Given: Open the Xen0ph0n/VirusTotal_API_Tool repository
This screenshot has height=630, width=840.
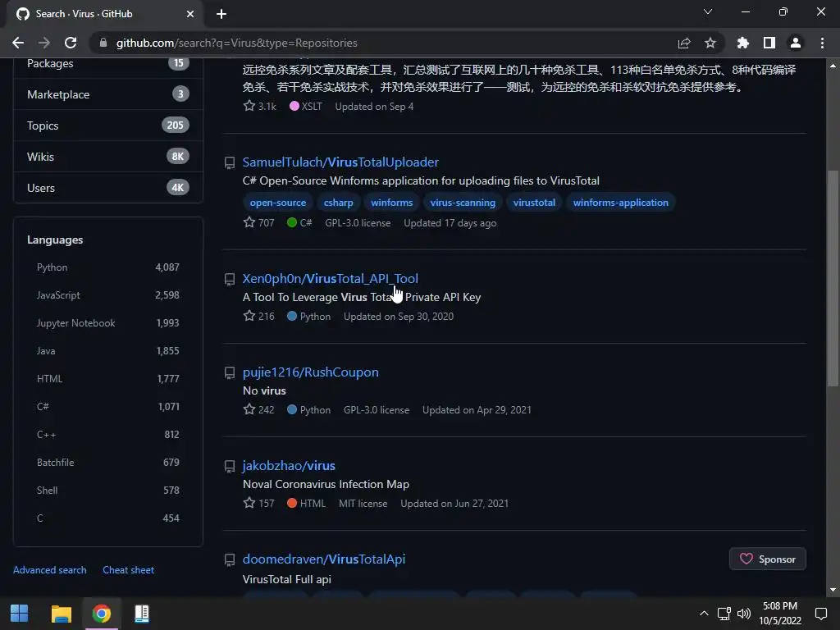Looking at the screenshot, I should (x=330, y=279).
